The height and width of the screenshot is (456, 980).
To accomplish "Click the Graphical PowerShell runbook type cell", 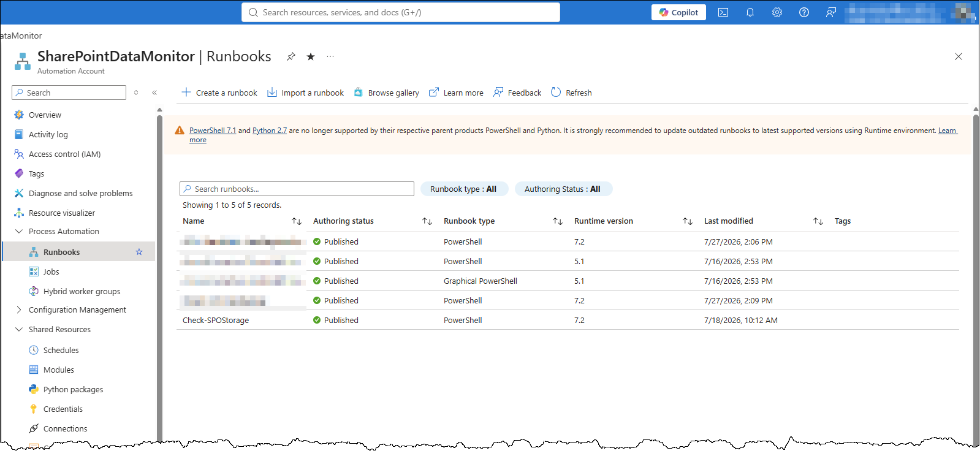I will pos(481,281).
